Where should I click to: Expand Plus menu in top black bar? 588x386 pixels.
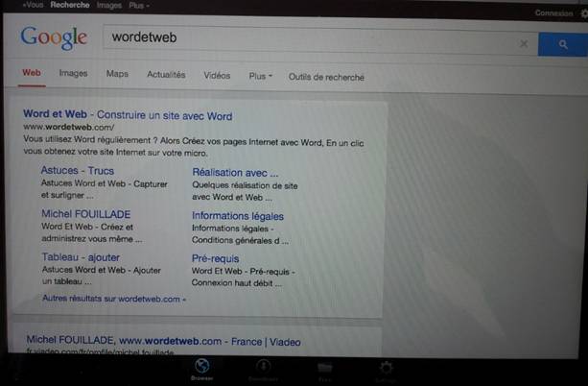[139, 6]
